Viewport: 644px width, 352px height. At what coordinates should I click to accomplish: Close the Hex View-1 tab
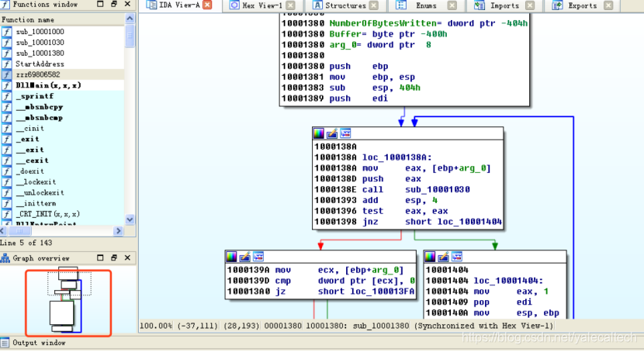click(x=290, y=5)
